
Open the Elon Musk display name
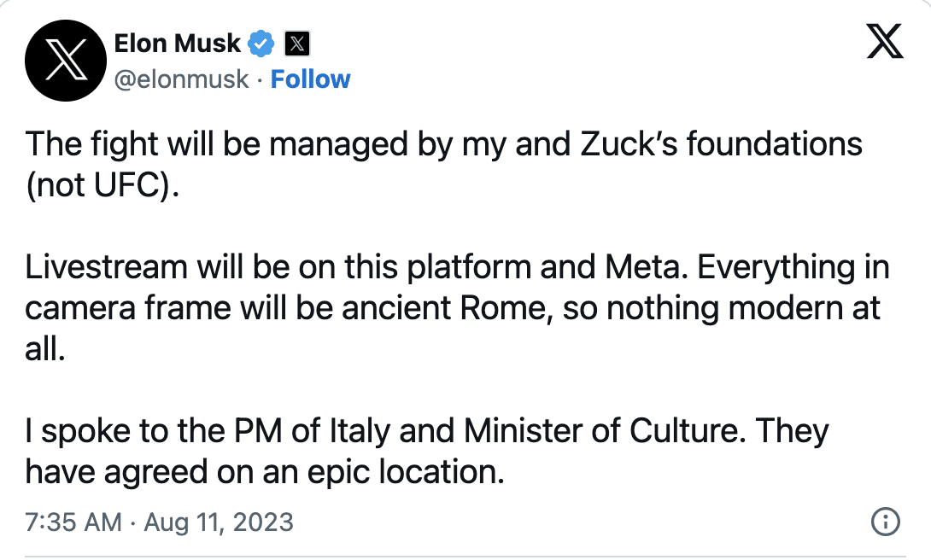(x=177, y=44)
